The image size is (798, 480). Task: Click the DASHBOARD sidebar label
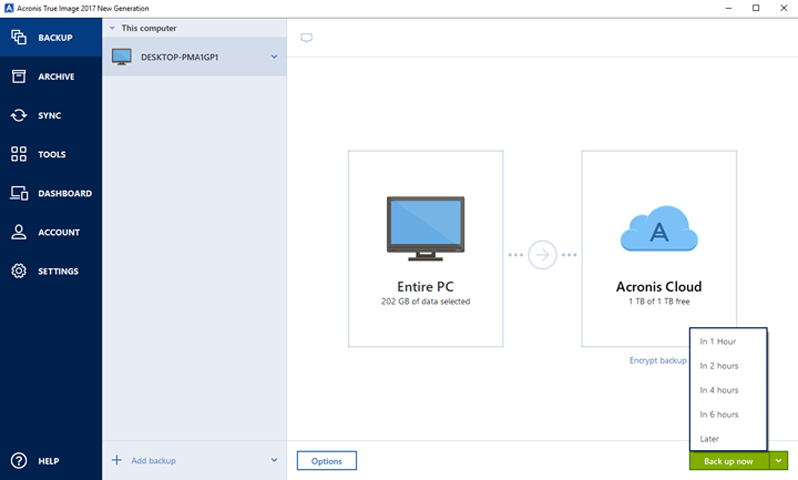click(x=65, y=193)
